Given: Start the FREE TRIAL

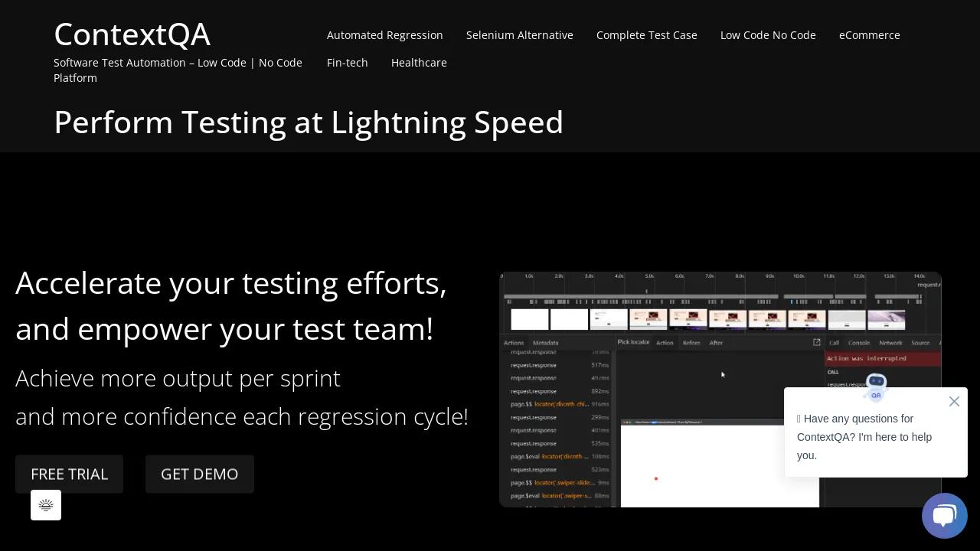Looking at the screenshot, I should [x=69, y=474].
